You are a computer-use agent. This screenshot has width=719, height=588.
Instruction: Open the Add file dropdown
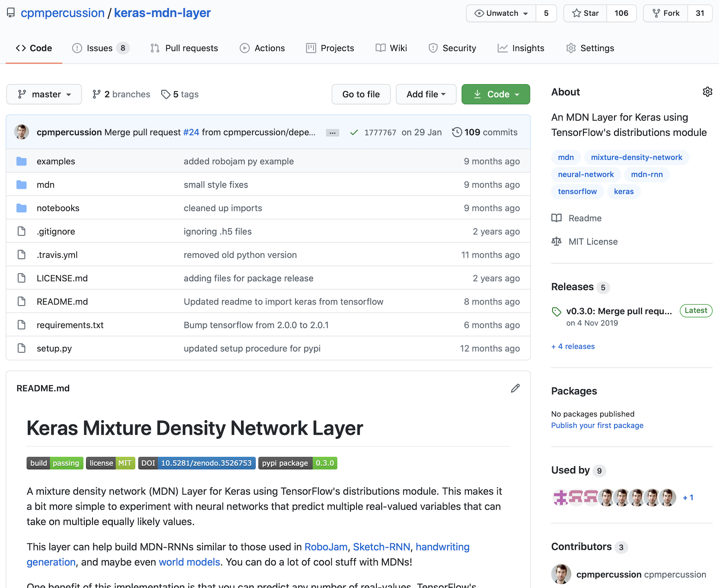pyautogui.click(x=426, y=94)
